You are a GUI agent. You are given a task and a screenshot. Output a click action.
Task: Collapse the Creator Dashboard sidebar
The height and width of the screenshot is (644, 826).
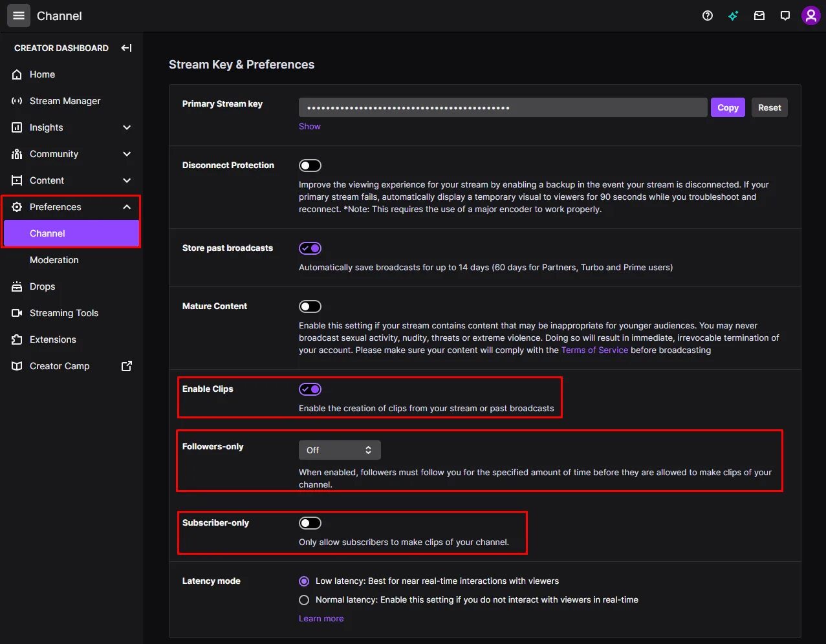127,48
